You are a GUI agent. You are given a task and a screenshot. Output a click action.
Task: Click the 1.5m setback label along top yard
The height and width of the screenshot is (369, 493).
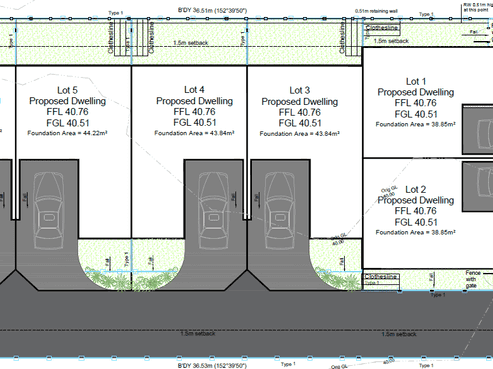(191, 43)
